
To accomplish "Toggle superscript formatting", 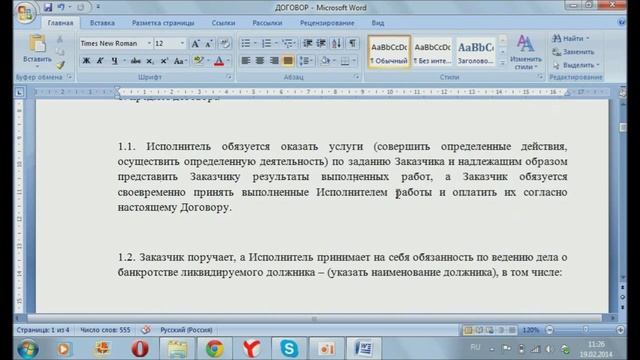I will point(164,61).
